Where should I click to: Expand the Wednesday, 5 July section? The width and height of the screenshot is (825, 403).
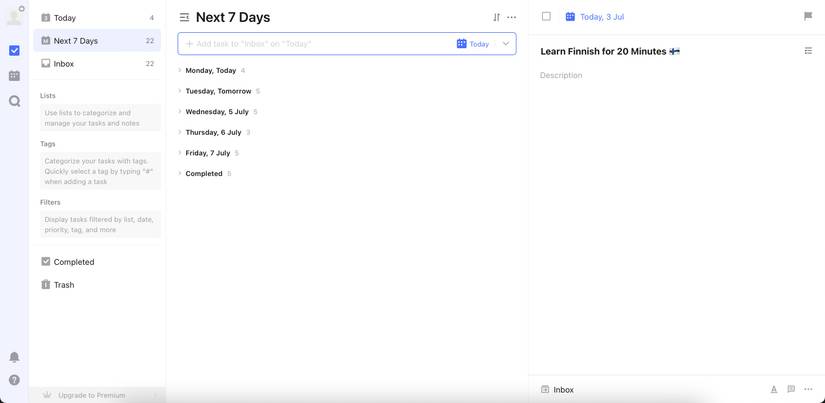pos(179,112)
